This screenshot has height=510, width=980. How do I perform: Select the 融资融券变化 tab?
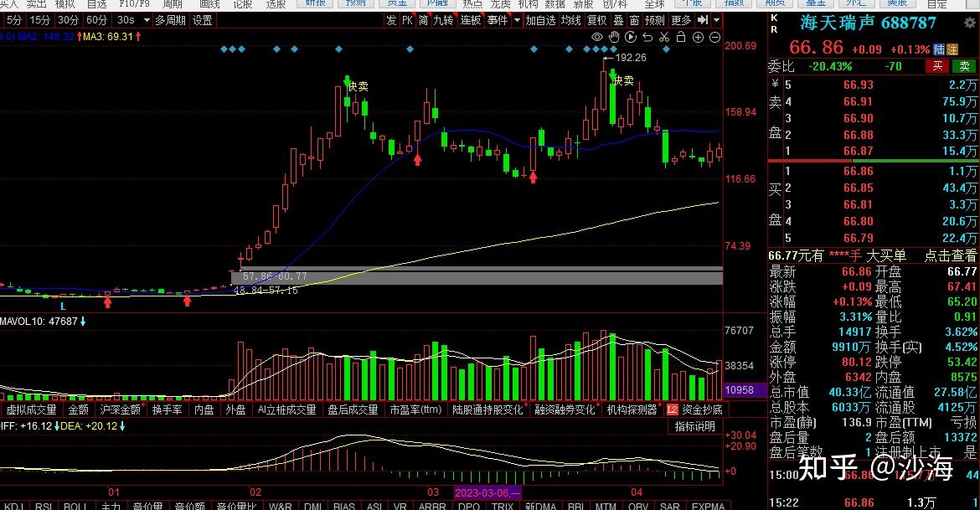coord(565,410)
